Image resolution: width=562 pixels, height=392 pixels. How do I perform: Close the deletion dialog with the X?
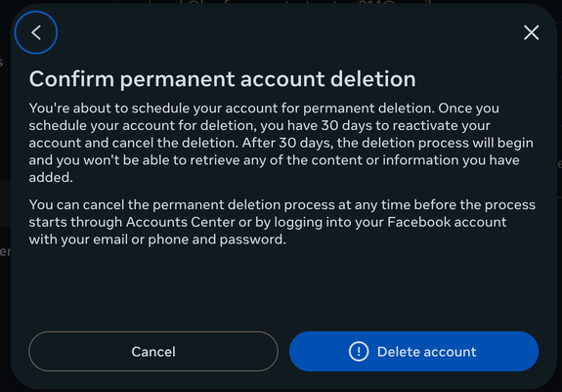coord(531,32)
